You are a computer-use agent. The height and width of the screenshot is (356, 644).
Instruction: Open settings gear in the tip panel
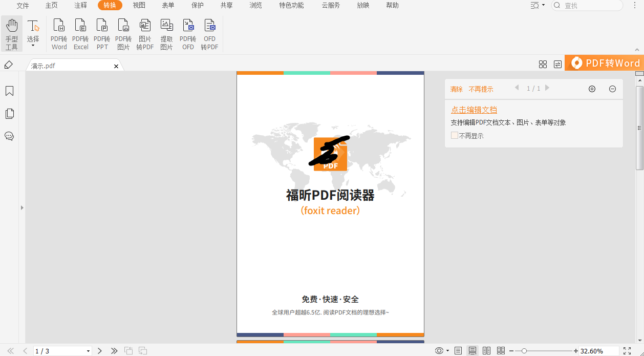pyautogui.click(x=592, y=89)
